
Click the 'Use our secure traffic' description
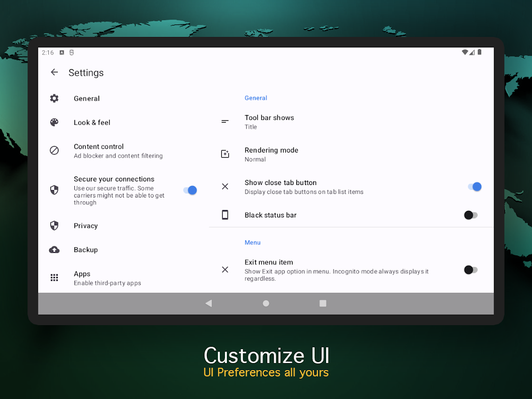click(119, 196)
